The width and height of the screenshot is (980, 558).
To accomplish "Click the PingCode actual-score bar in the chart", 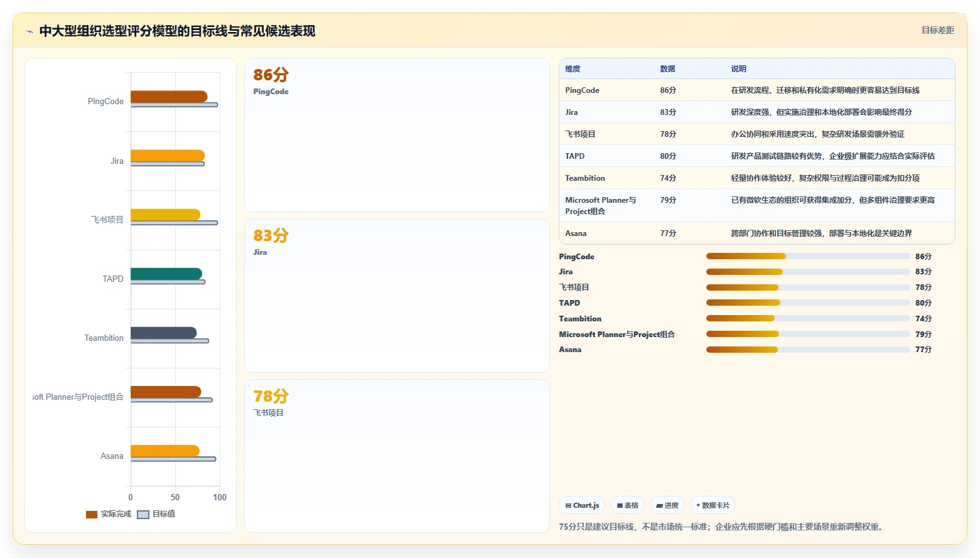I will click(169, 97).
